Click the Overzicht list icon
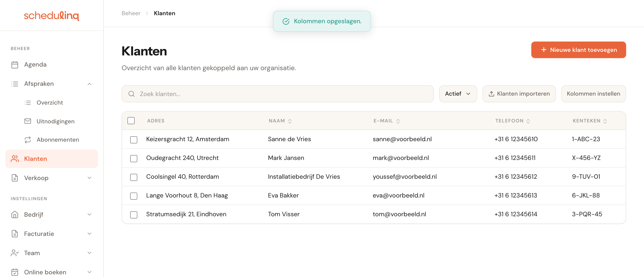The image size is (644, 277). click(28, 103)
